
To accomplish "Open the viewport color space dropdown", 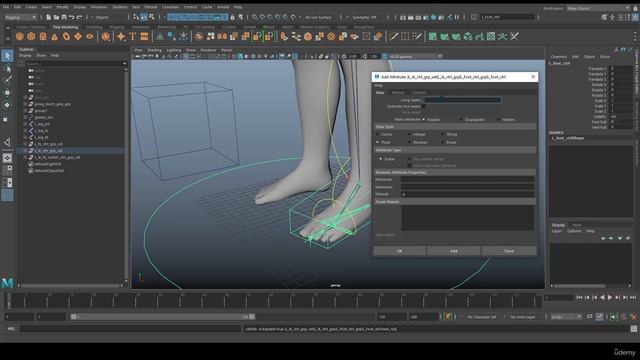I will tap(415, 56).
